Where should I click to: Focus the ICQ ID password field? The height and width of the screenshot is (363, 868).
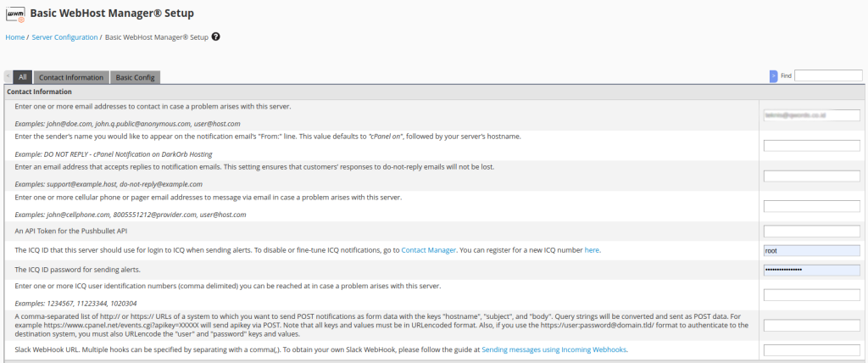tap(811, 270)
